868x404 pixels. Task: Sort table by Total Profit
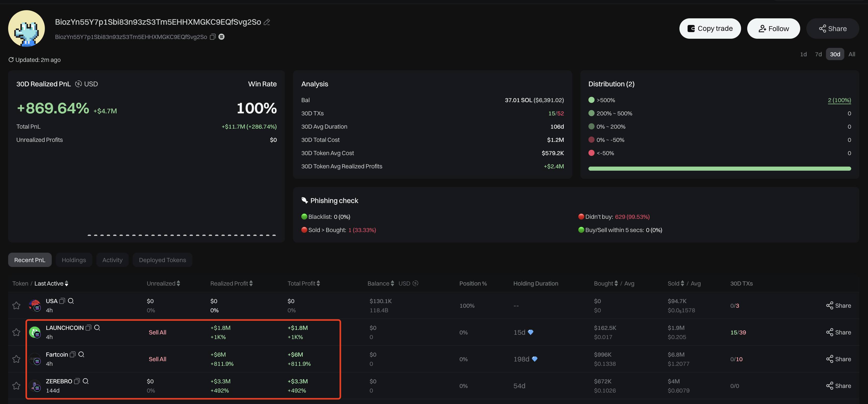304,284
